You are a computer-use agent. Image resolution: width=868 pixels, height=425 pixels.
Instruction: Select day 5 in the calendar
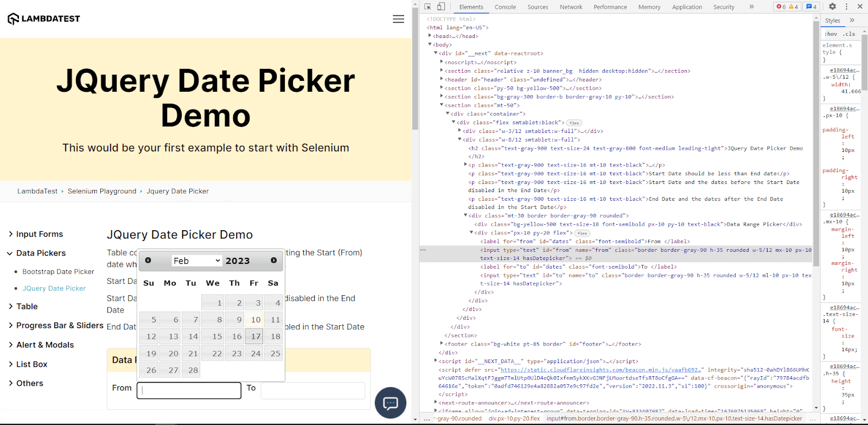(149, 320)
